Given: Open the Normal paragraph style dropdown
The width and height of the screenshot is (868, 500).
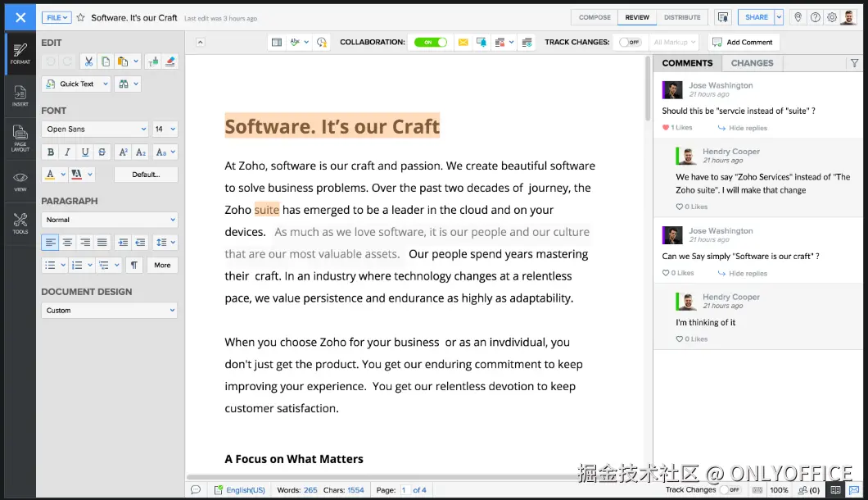Looking at the screenshot, I should click(110, 220).
